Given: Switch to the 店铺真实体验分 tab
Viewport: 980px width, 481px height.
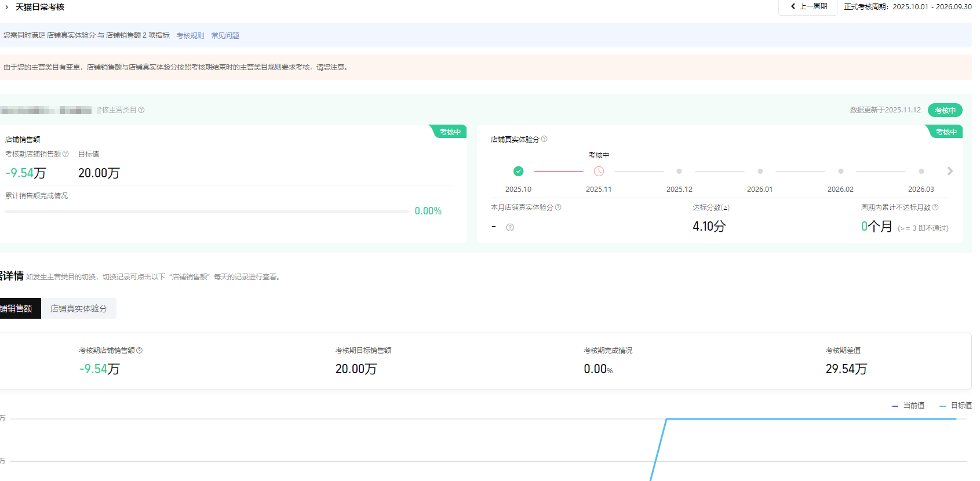Looking at the screenshot, I should (79, 309).
